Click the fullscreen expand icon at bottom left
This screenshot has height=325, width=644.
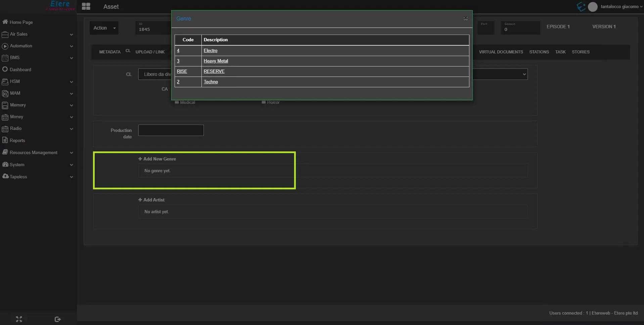[x=19, y=319]
